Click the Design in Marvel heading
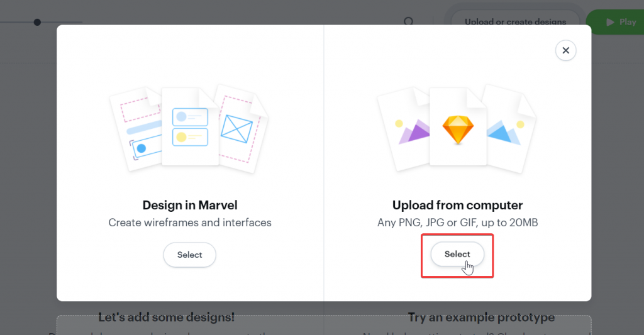644x335 pixels. point(189,205)
